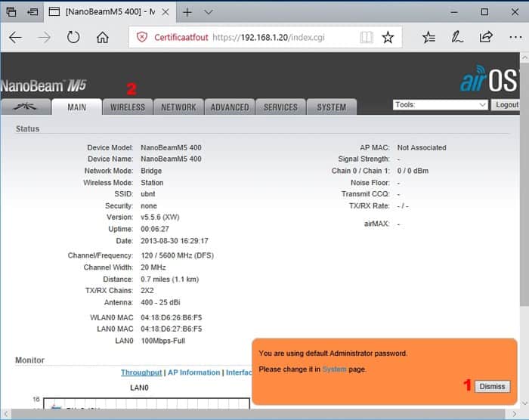529x420 pixels.
Task: Add page to favorites star icon
Action: [388, 37]
